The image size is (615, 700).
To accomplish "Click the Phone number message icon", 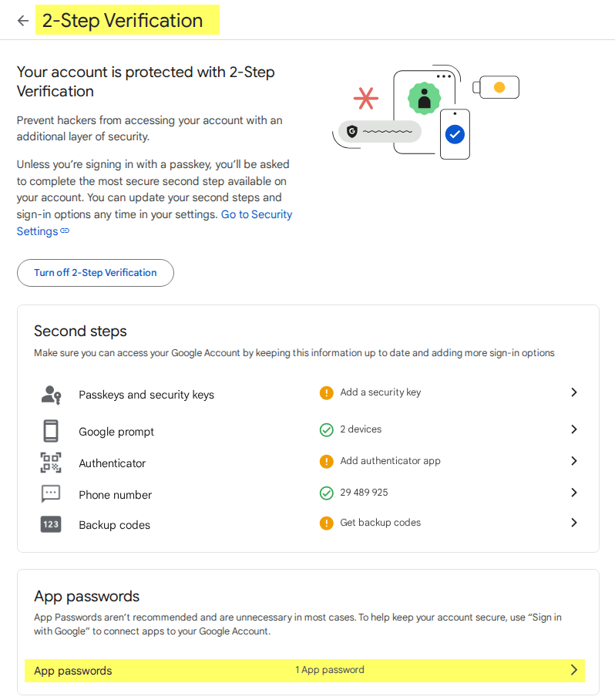I will click(51, 494).
